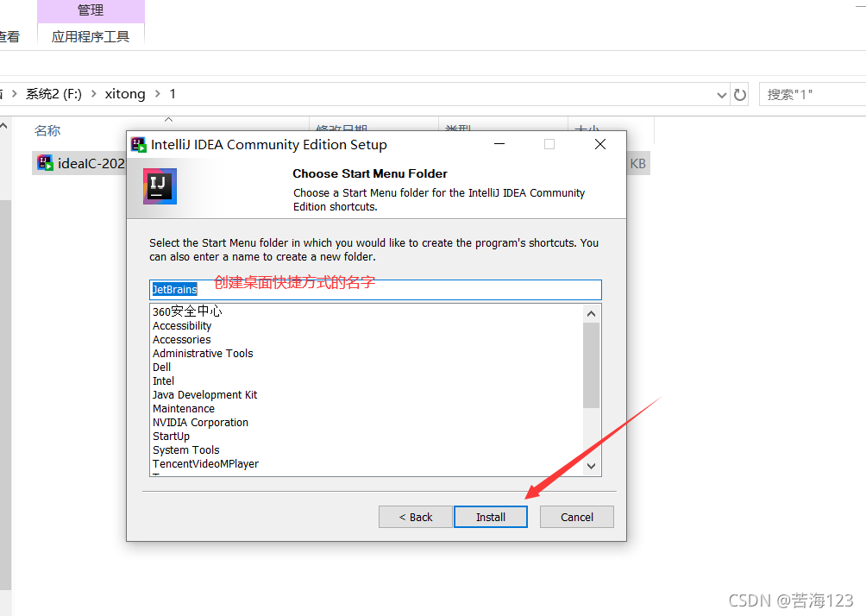
Task: Click the ideaIC installer file icon
Action: coord(45,163)
